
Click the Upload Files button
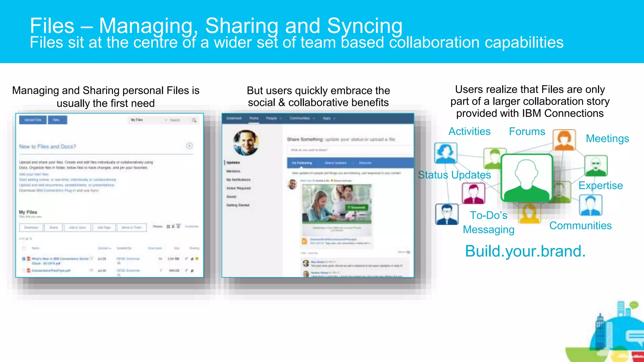pyautogui.click(x=33, y=120)
